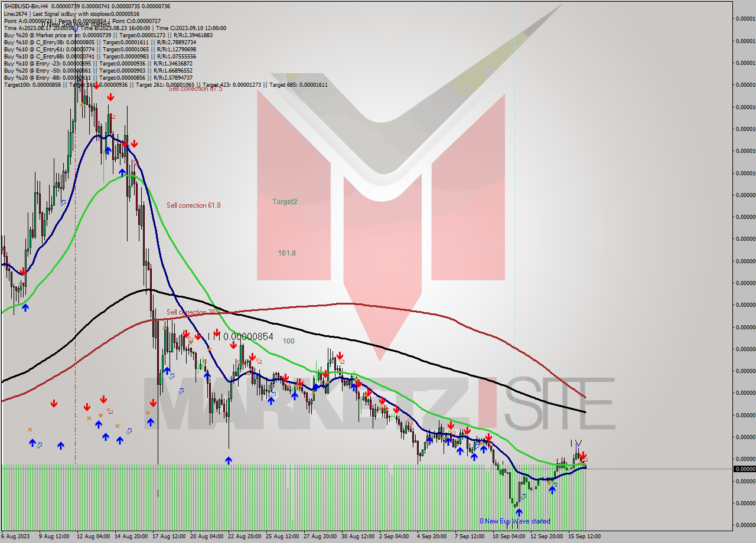Click the 'Sell correction 61.8' label
The image size is (756, 543).
[193, 205]
